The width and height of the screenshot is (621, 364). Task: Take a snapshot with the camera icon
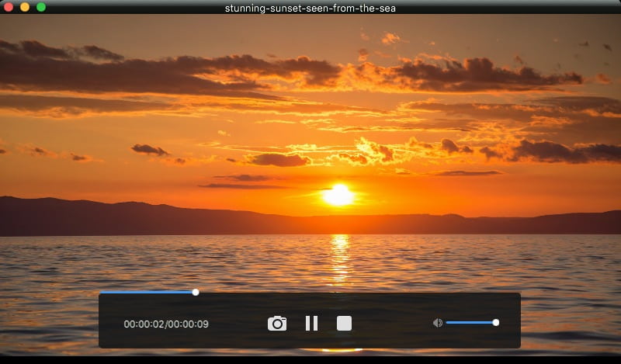click(277, 323)
